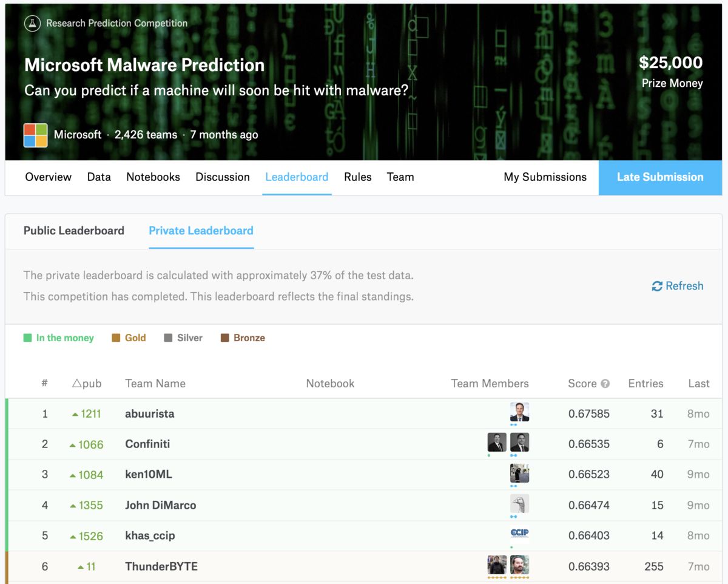The width and height of the screenshot is (728, 584).
Task: Open the khas_ccip team name
Action: tap(150, 536)
